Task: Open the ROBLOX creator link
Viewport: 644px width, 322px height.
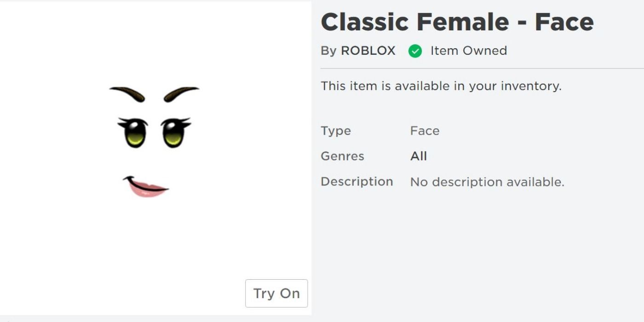Action: pos(368,51)
